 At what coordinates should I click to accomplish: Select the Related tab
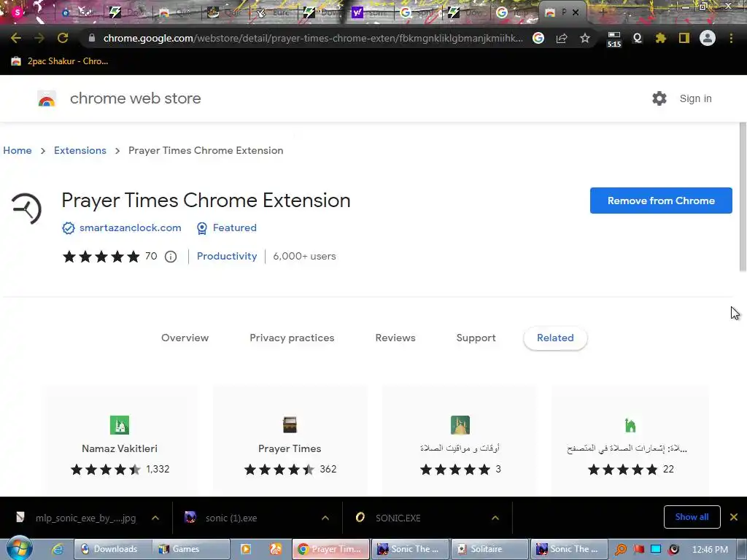[555, 338]
